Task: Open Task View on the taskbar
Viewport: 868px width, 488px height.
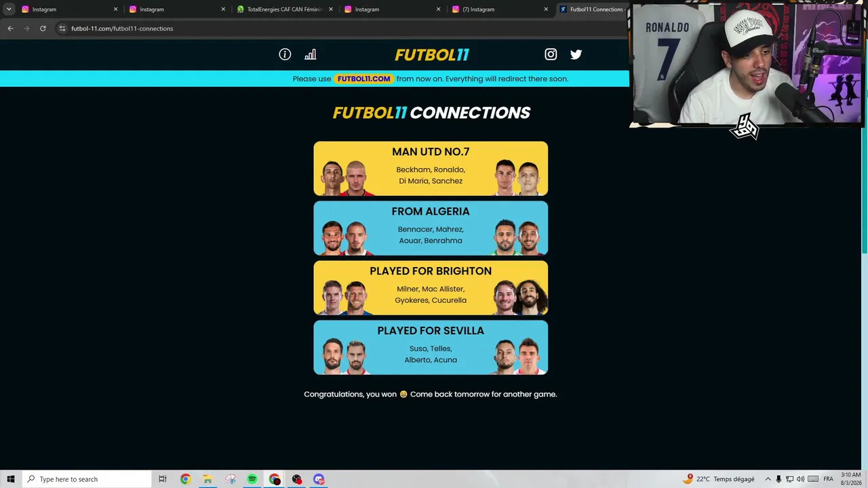Action: 163,479
